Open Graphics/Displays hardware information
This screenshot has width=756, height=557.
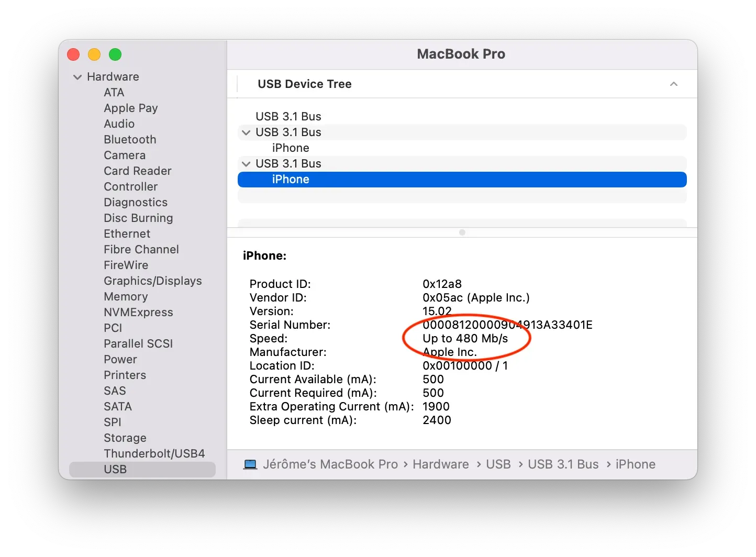click(x=152, y=281)
